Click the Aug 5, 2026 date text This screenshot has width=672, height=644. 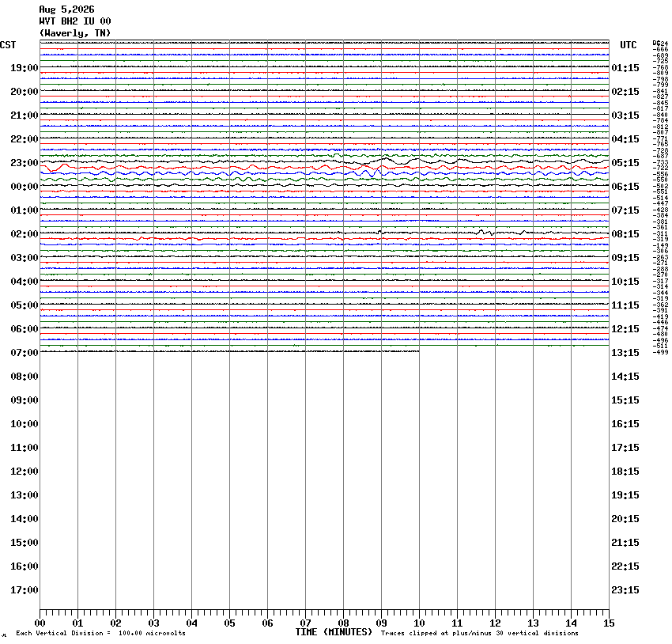click(67, 9)
